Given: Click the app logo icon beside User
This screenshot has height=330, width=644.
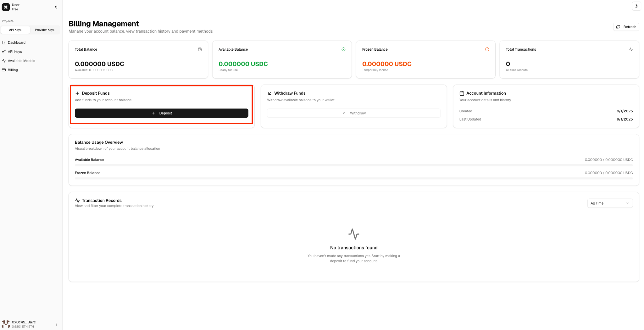Looking at the screenshot, I should click(x=6, y=7).
